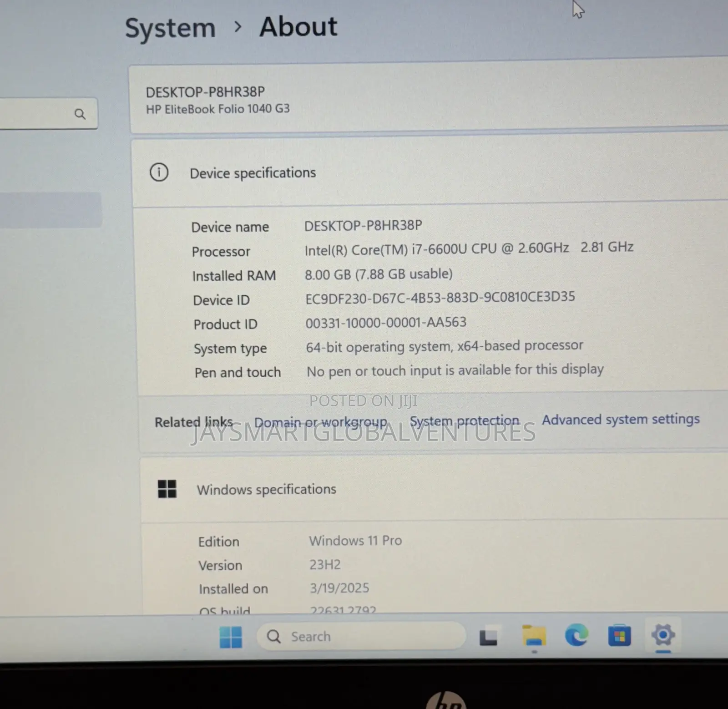Collapse the Windows specifications section
Image resolution: width=728 pixels, height=709 pixels.
tap(435, 490)
